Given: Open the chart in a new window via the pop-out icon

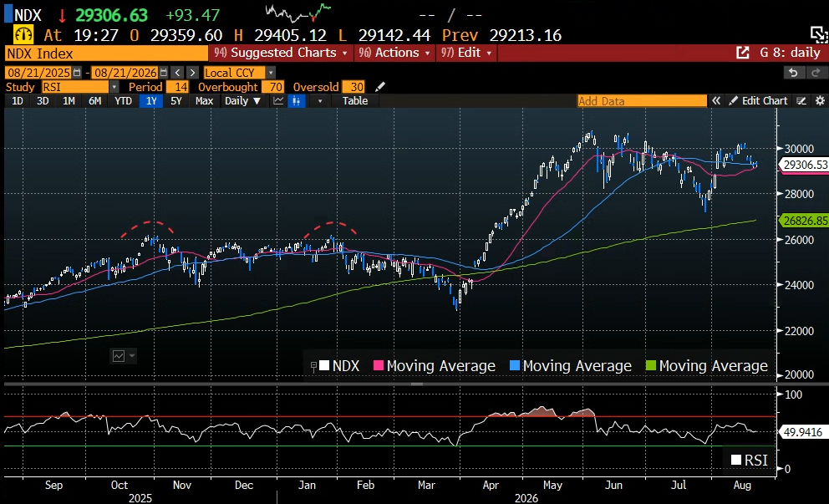Looking at the screenshot, I should click(x=743, y=53).
